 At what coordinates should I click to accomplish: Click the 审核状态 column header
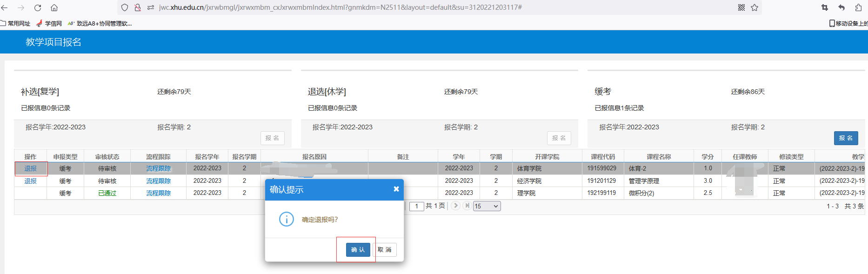click(107, 157)
